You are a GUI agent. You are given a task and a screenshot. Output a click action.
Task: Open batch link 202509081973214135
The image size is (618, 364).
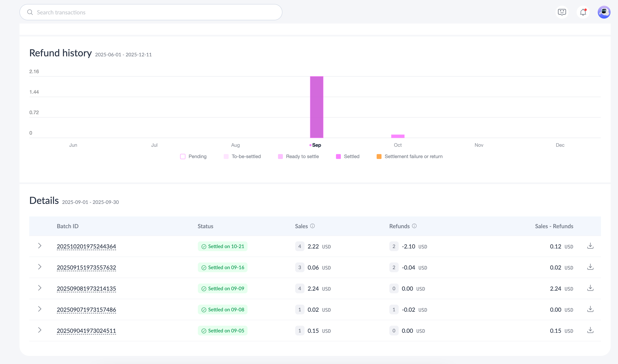(86, 289)
